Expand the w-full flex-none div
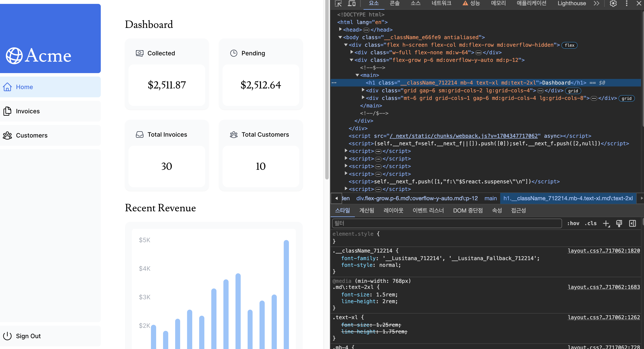Image resolution: width=644 pixels, height=349 pixels. coord(352,52)
